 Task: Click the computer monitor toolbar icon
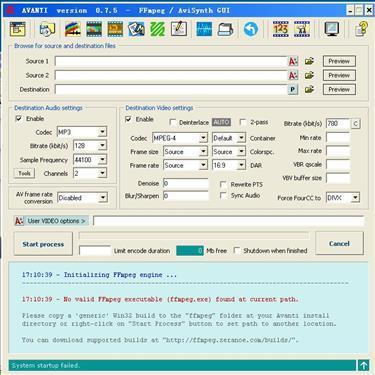[x=332, y=29]
